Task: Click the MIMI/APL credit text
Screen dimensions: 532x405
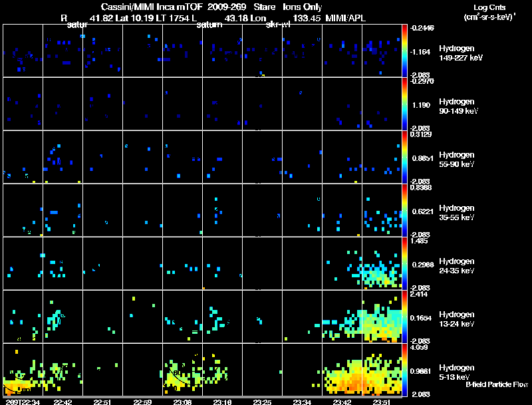Action: [345, 18]
